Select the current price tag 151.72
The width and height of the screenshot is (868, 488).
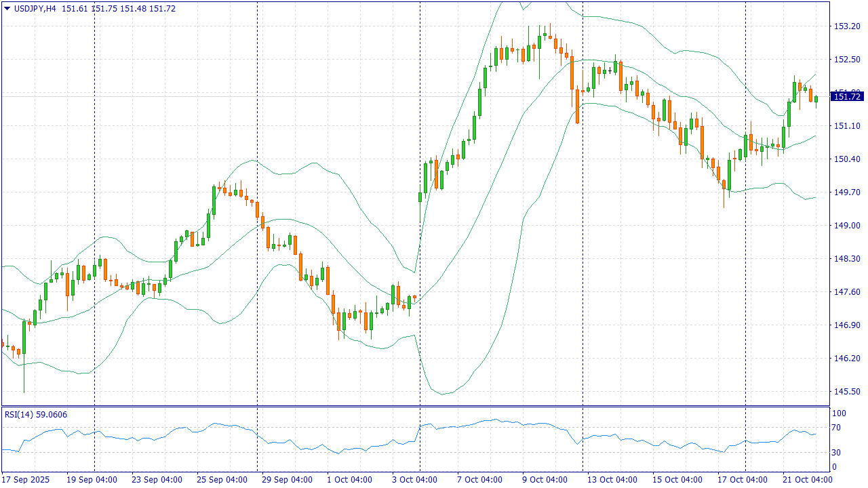click(847, 97)
